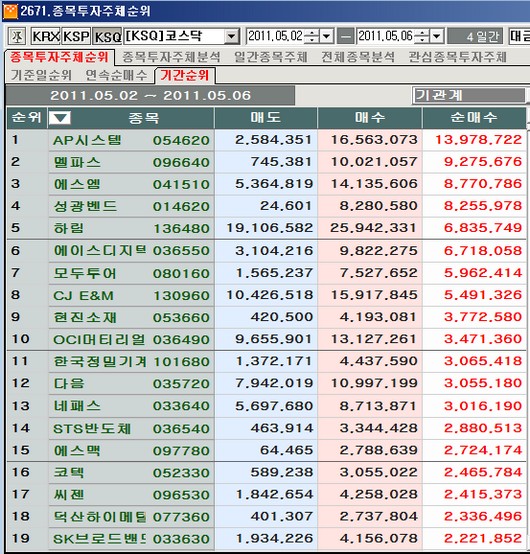Select the KSQ market button

(107, 36)
